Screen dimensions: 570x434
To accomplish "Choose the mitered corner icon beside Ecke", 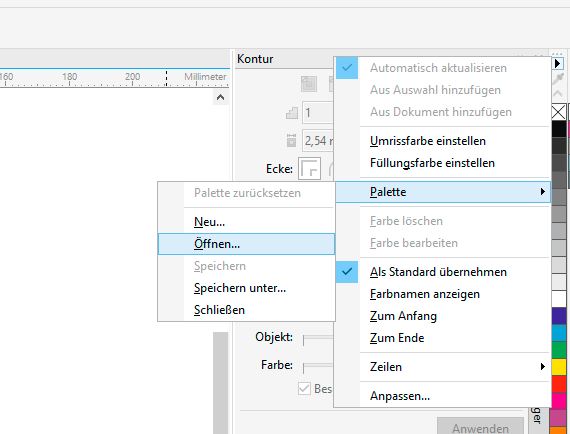I will (x=309, y=169).
